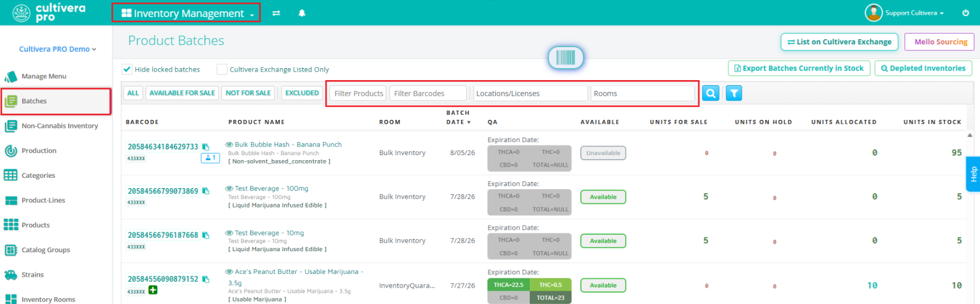Click the THCA=22.5 green potency cell

point(508,285)
